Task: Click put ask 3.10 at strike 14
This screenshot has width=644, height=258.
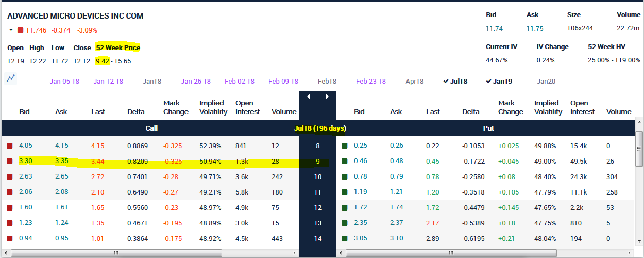Action: pos(396,239)
